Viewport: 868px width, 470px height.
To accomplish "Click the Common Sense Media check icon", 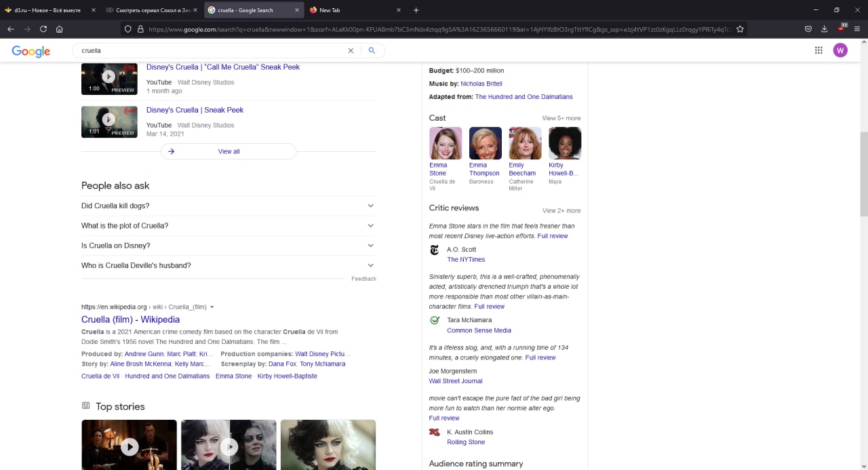I will pos(435,320).
